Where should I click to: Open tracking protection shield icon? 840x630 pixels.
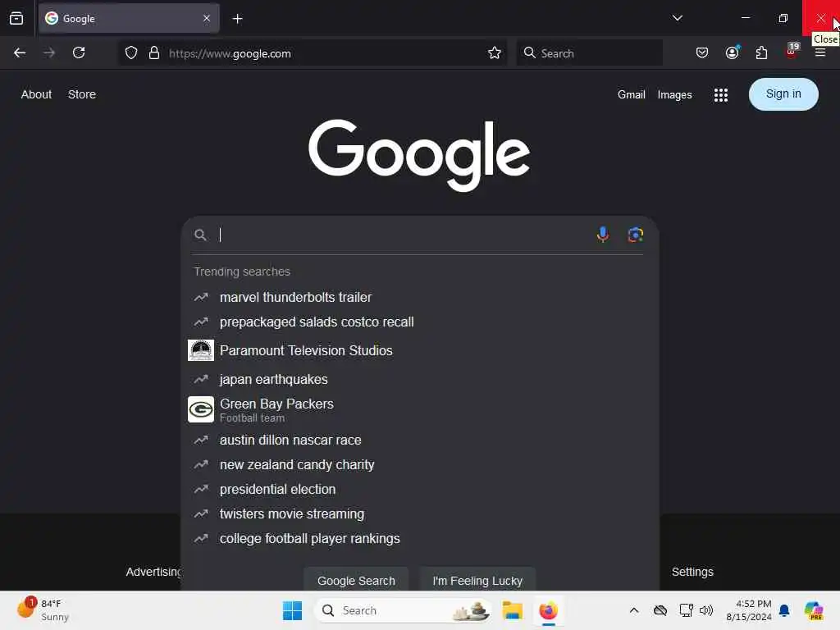131,52
